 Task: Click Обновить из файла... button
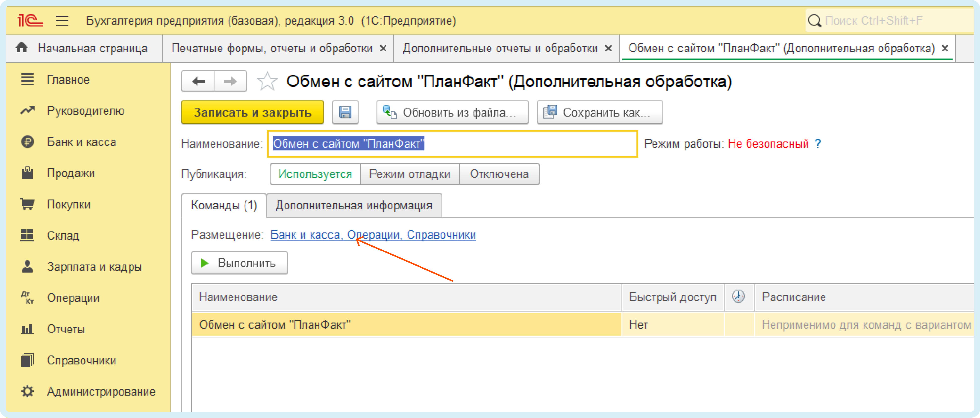(452, 112)
